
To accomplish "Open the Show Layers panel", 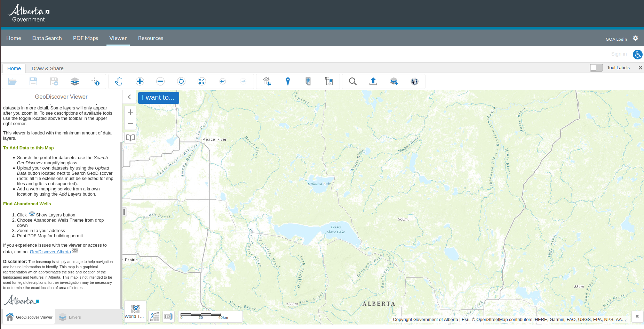I will [x=74, y=81].
